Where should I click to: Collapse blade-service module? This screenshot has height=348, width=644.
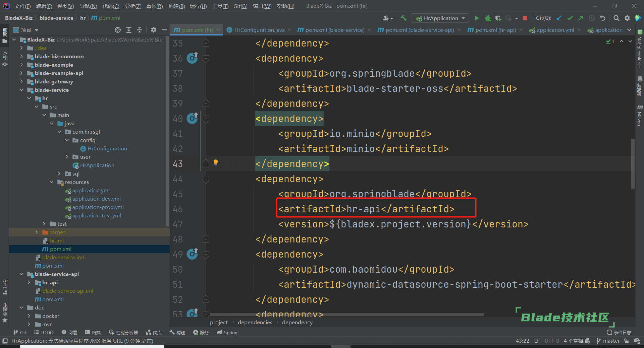21,90
